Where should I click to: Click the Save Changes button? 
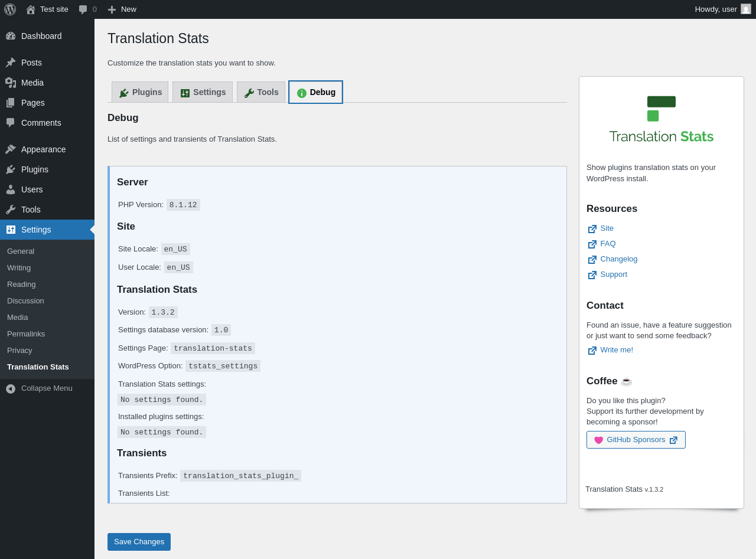(x=139, y=542)
